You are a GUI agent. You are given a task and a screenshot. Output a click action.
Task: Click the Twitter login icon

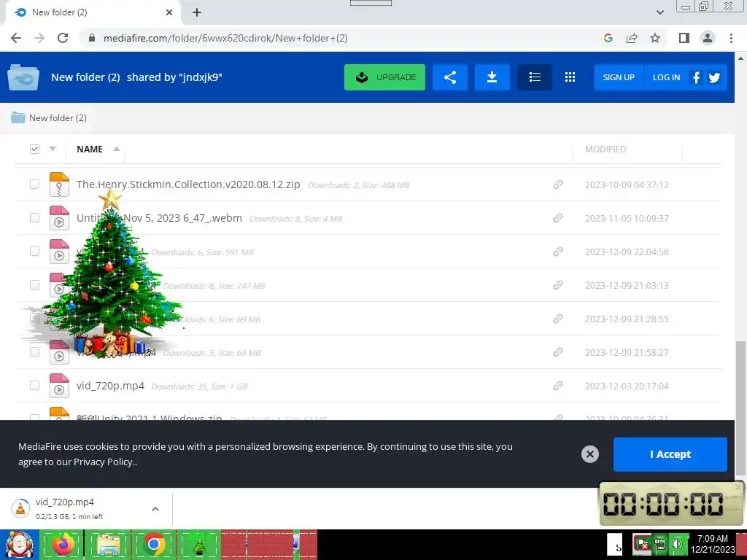tap(714, 77)
